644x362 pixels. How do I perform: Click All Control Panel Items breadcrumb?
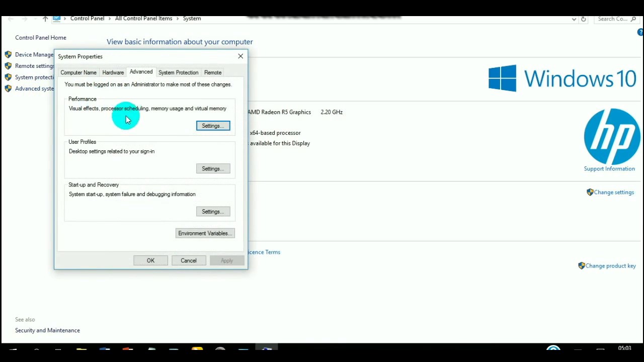coord(144,19)
